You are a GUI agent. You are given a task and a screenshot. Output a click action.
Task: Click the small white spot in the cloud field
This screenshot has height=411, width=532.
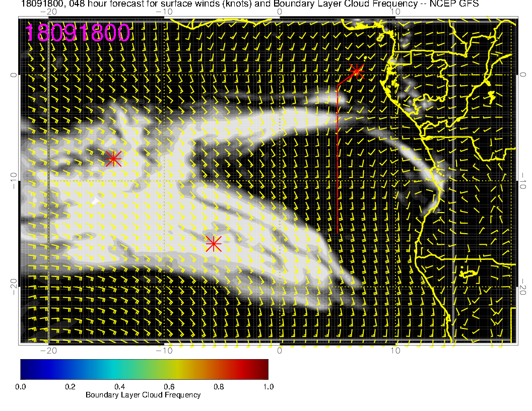[95, 201]
